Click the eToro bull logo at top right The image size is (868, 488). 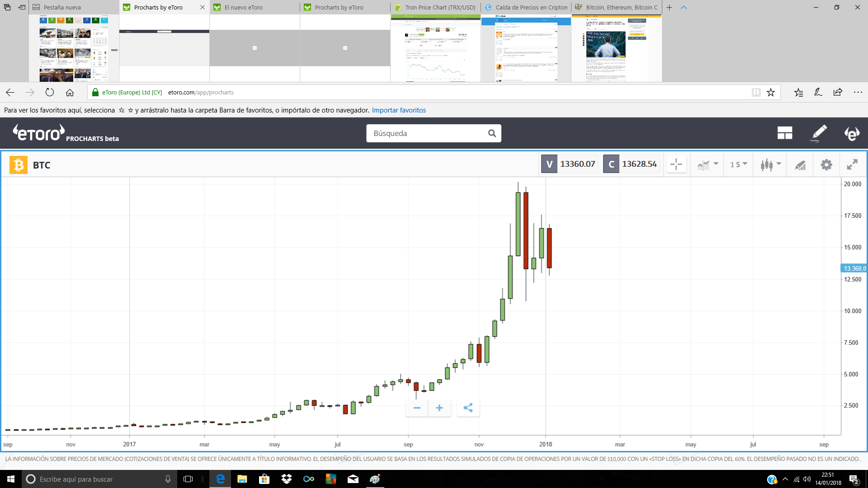[852, 133]
